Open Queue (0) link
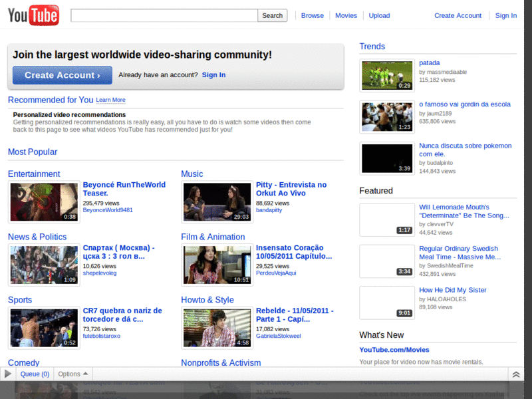 (35, 374)
